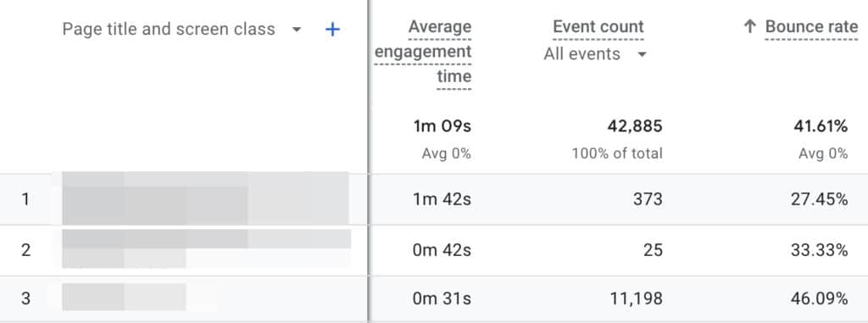Click the 1m 42s engagement time cell

pyautogui.click(x=442, y=199)
